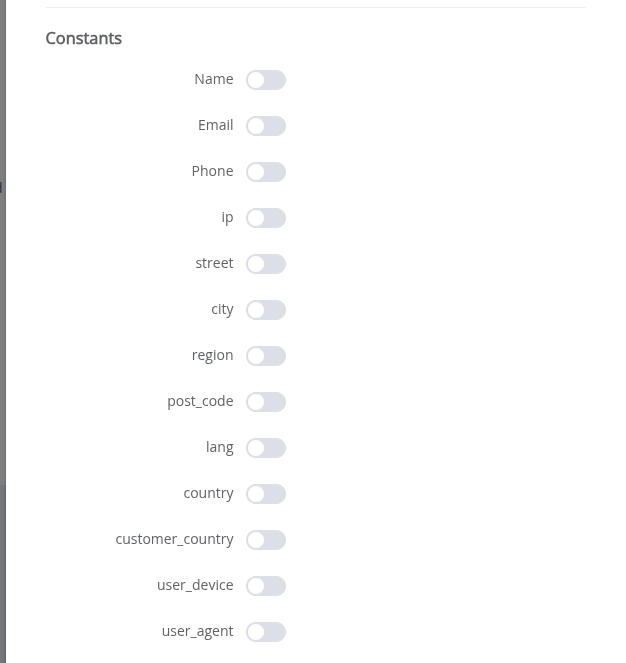Toggle the lang constant on
Image resolution: width=626 pixels, height=663 pixels.
[266, 448]
